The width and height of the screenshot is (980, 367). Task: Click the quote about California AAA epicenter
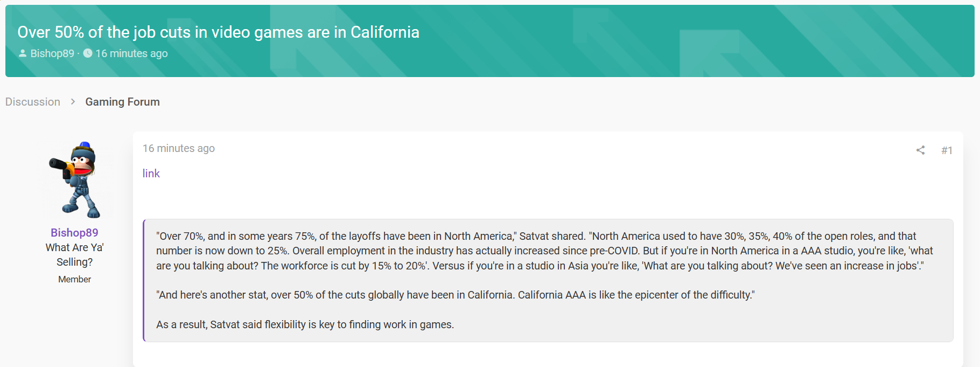click(455, 295)
